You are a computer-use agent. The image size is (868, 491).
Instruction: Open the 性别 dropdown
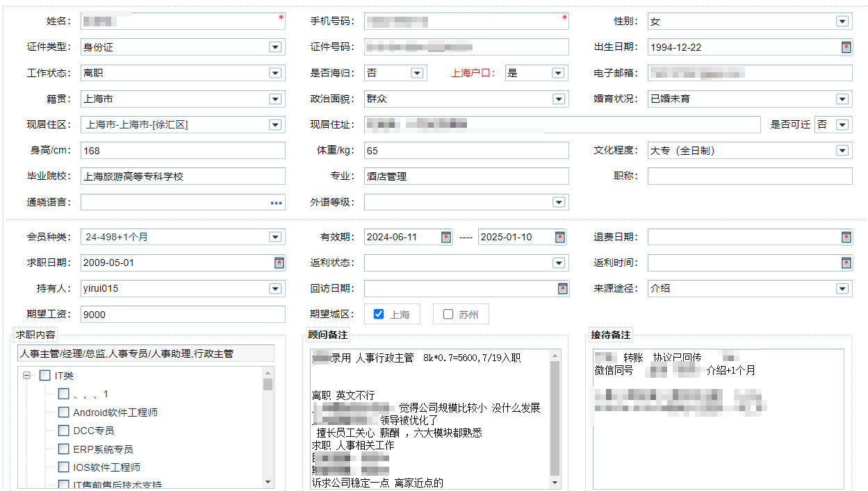[842, 22]
